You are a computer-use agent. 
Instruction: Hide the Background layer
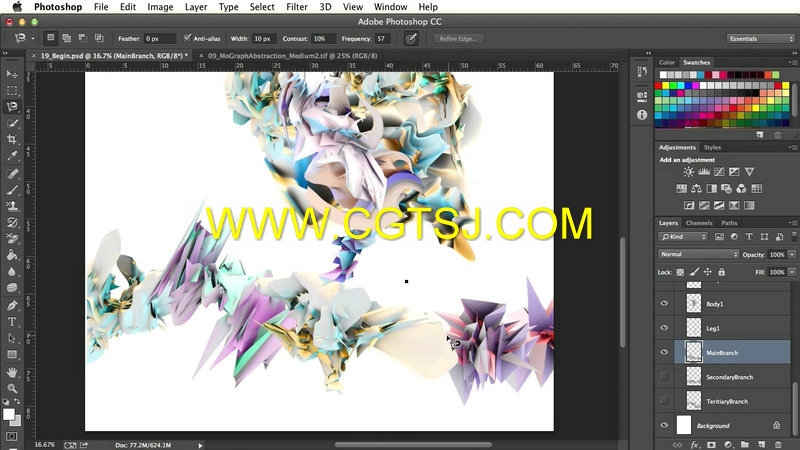pyautogui.click(x=664, y=425)
